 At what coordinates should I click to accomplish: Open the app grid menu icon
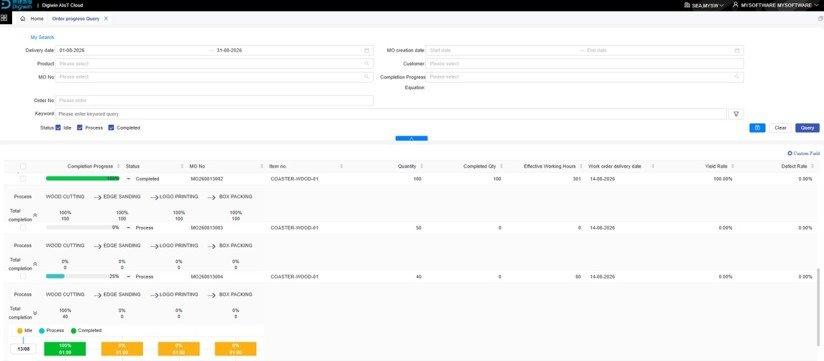(4, 18)
